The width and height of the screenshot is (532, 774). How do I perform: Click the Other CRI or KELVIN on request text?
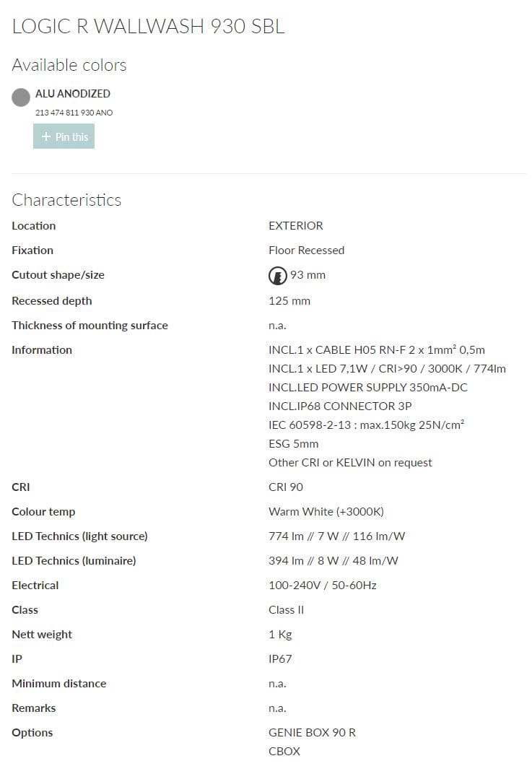pos(350,462)
